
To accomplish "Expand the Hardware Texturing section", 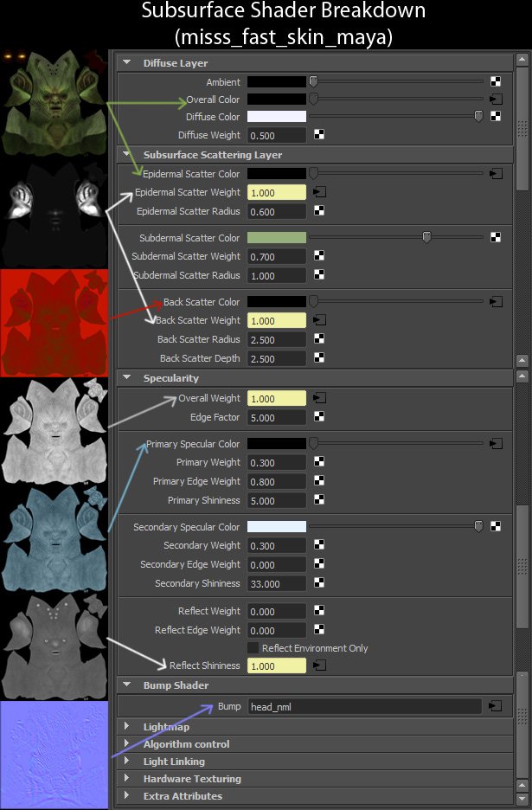I will coord(126,778).
